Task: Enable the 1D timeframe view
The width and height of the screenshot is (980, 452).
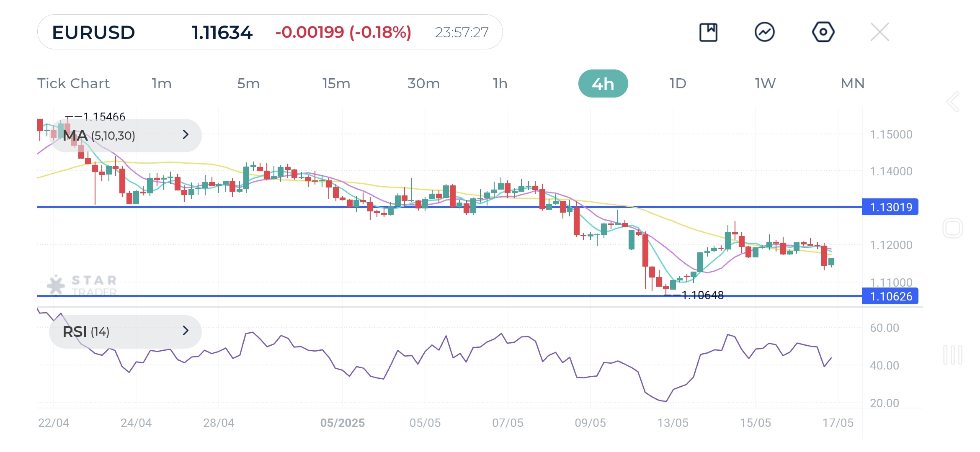Action: (x=677, y=83)
